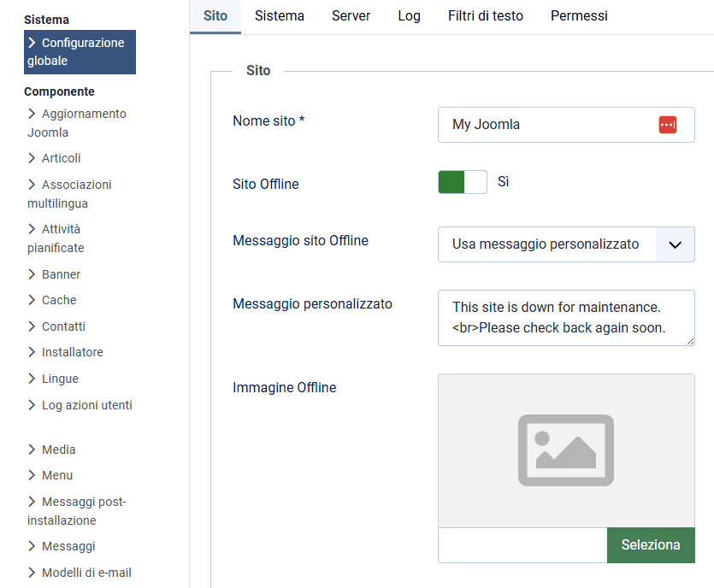Open the Messaggio sito Offline dropdown
This screenshot has height=588, width=714.
click(565, 244)
